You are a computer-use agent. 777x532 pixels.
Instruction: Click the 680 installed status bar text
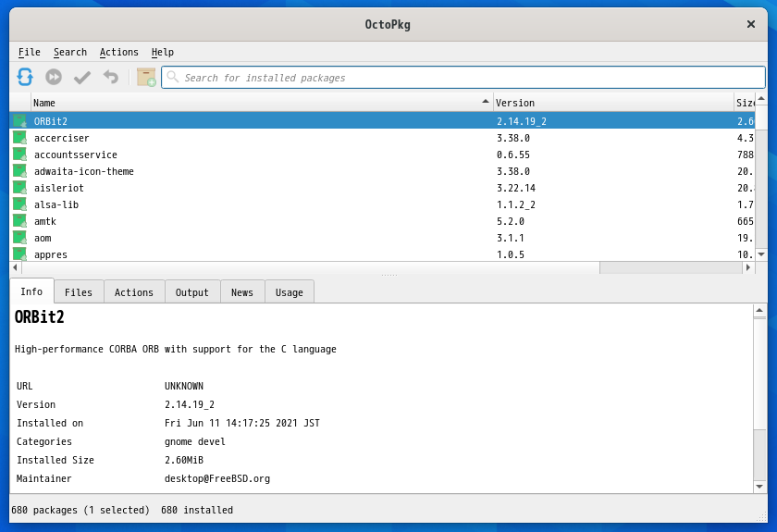[197, 510]
